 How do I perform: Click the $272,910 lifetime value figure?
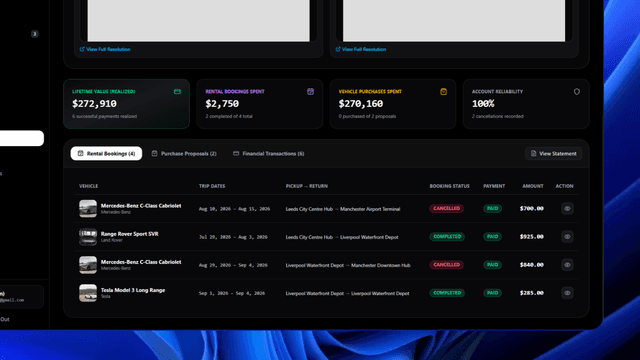point(94,104)
